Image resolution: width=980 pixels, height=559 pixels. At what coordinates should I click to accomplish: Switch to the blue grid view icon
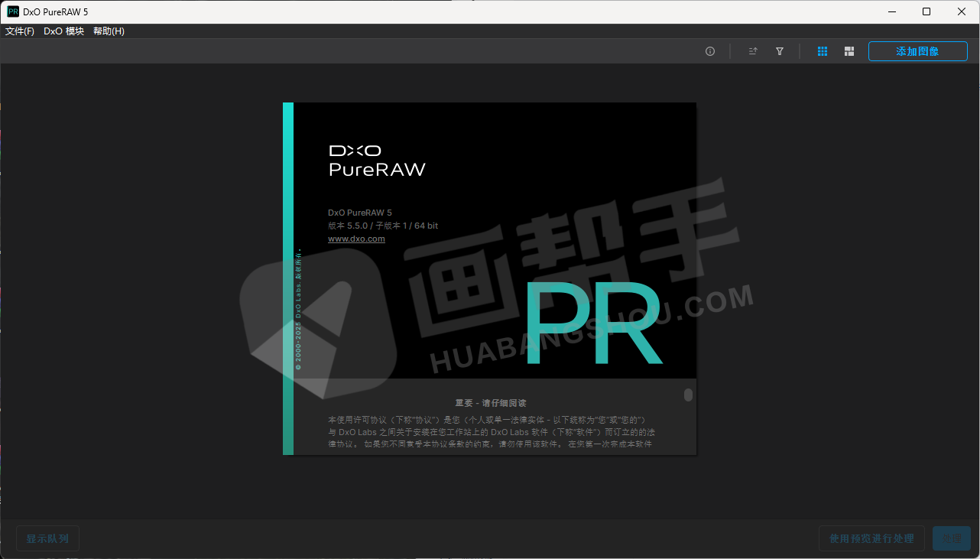(823, 51)
